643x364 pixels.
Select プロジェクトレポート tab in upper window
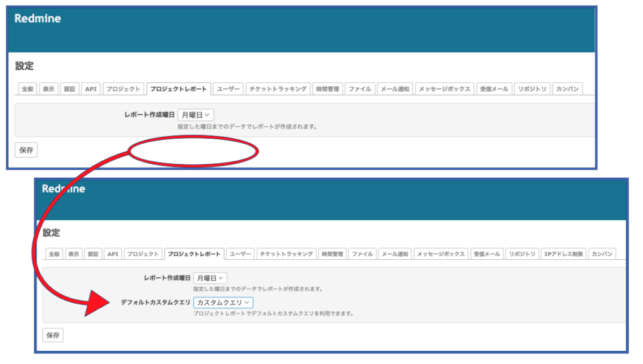click(178, 89)
